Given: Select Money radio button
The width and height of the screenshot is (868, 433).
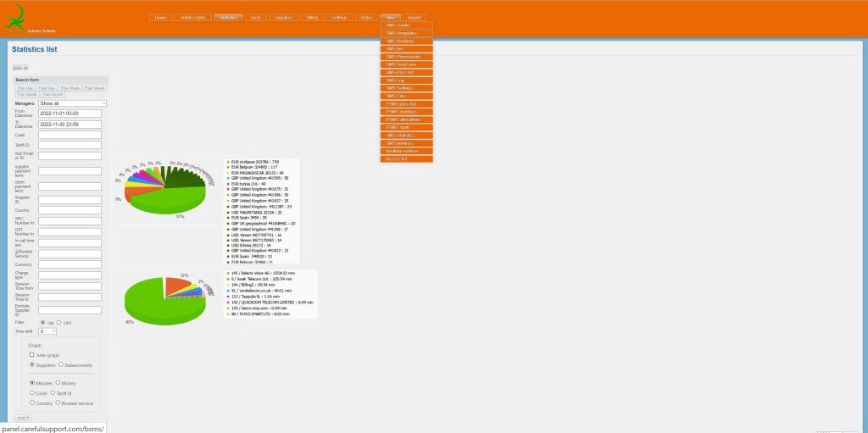Looking at the screenshot, I should (58, 383).
